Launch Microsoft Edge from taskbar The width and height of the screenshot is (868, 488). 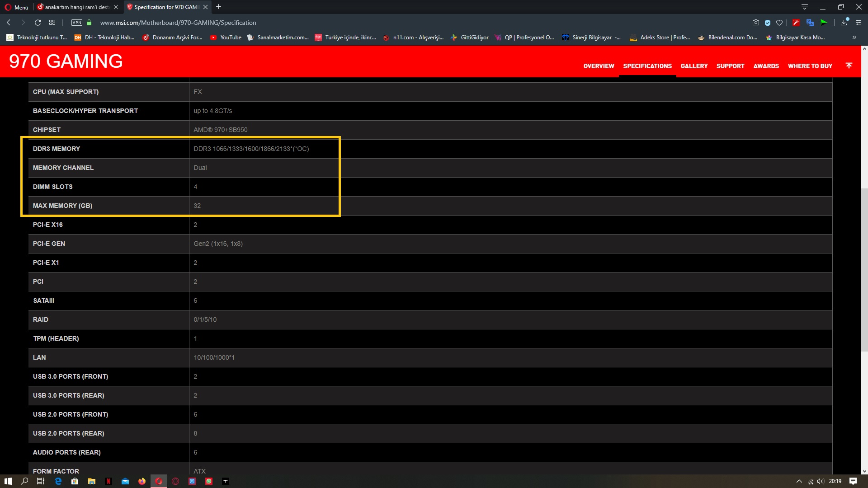(58, 481)
